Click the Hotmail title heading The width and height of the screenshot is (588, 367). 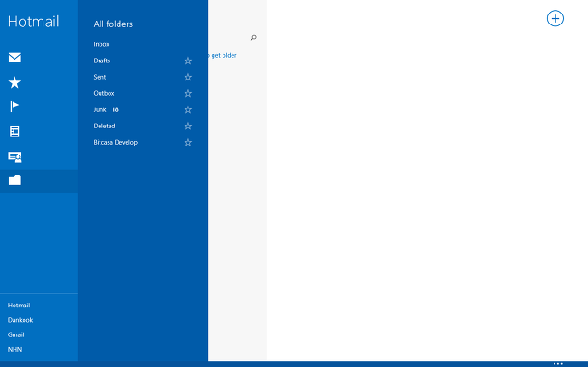coord(33,22)
